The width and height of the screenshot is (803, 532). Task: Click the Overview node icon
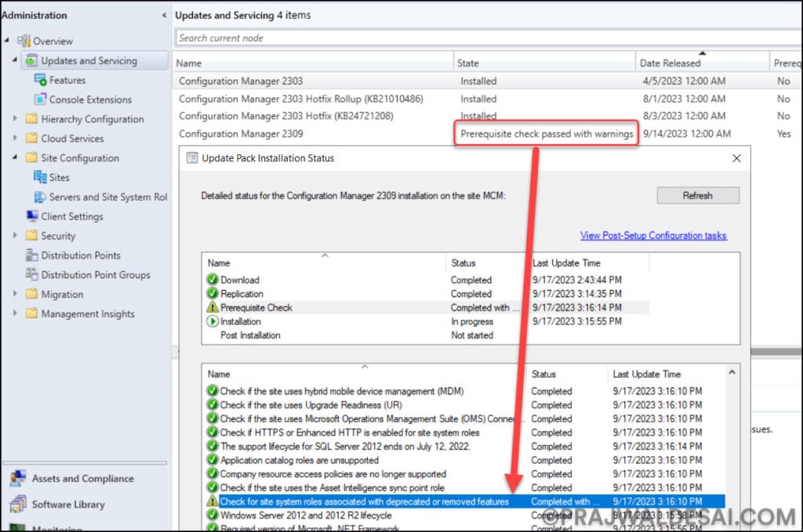click(x=24, y=41)
